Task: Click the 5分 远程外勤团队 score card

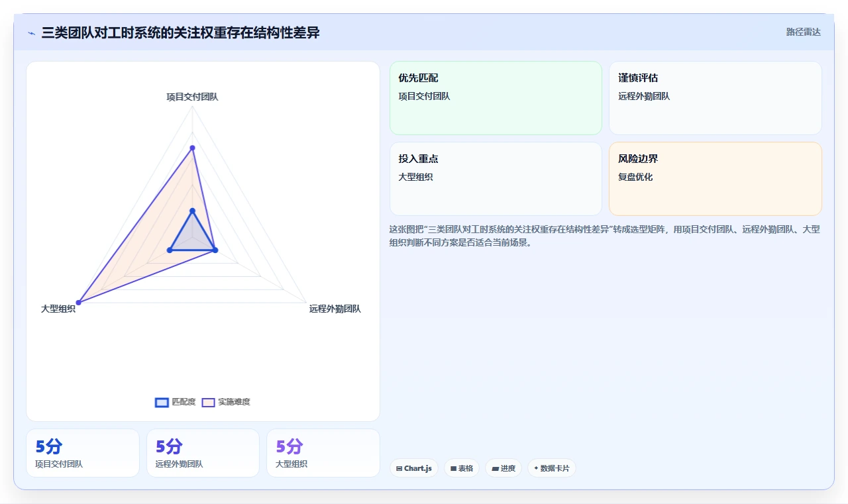Action: coord(203,453)
